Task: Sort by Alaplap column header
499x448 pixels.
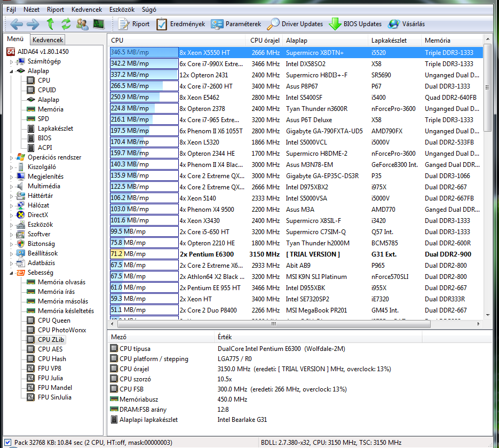Action: click(x=324, y=41)
